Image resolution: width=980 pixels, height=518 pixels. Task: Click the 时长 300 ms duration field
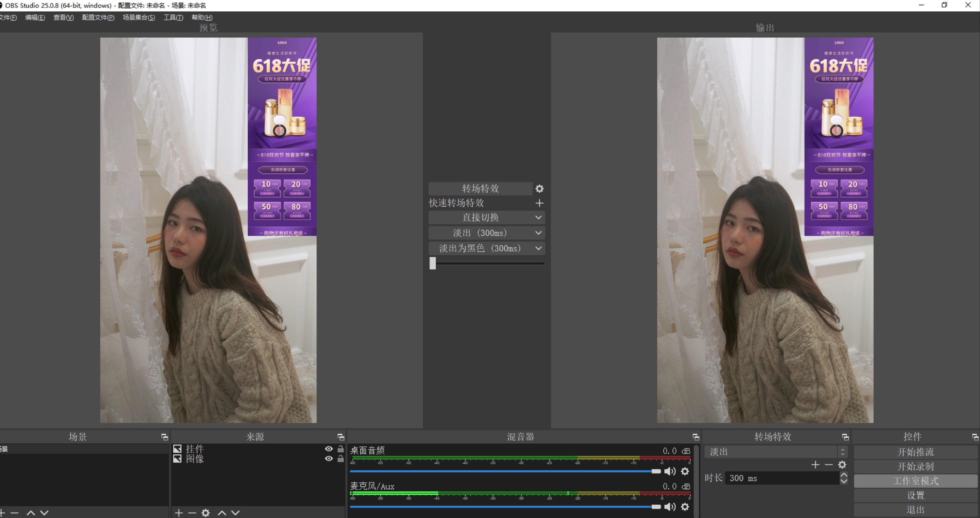pyautogui.click(x=782, y=478)
